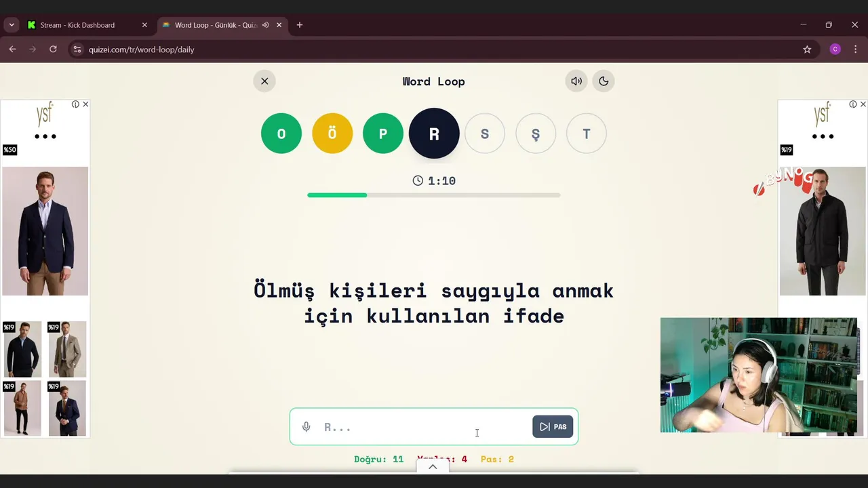Click the Pas: 2 counter text
868x488 pixels.
pos(497,459)
